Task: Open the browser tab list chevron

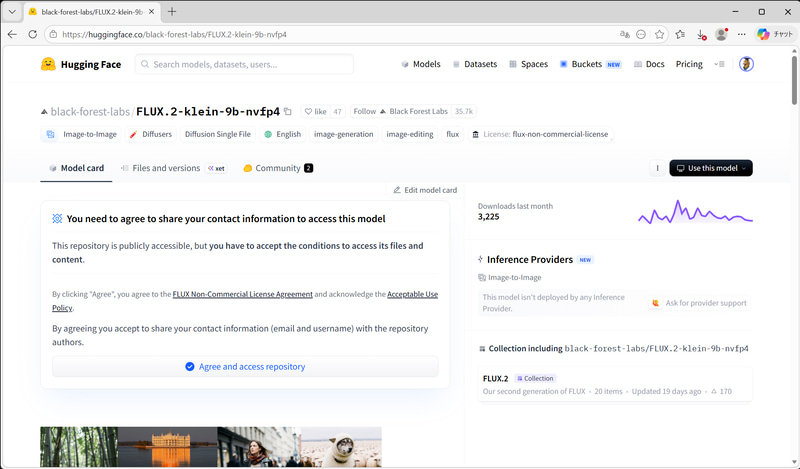Action: coord(11,11)
